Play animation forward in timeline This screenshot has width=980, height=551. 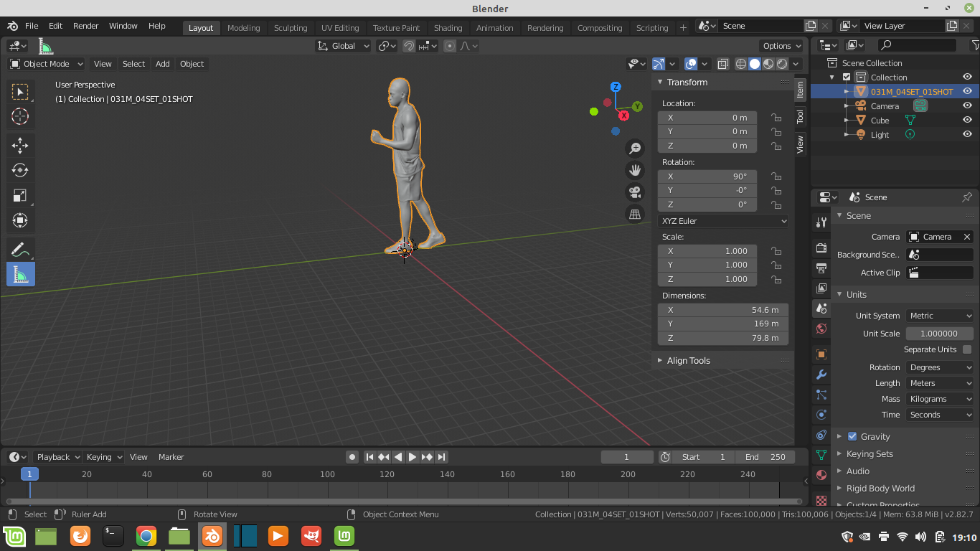413,457
